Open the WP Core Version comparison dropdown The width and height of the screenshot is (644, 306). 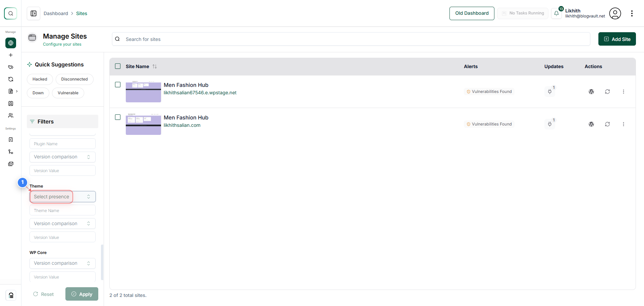click(x=62, y=263)
